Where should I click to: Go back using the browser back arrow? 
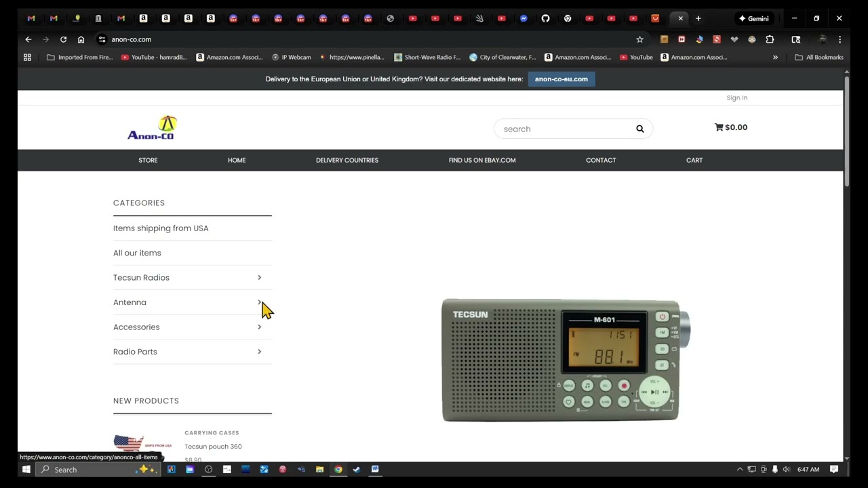pyautogui.click(x=28, y=39)
